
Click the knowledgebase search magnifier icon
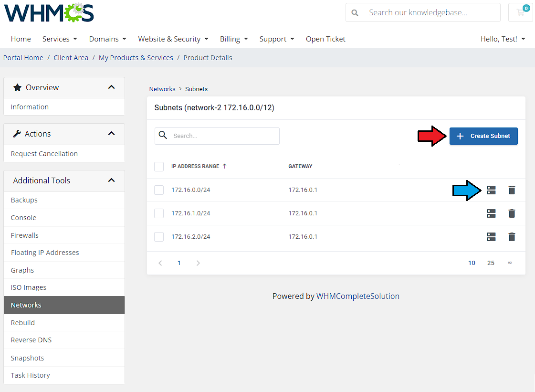coord(355,12)
